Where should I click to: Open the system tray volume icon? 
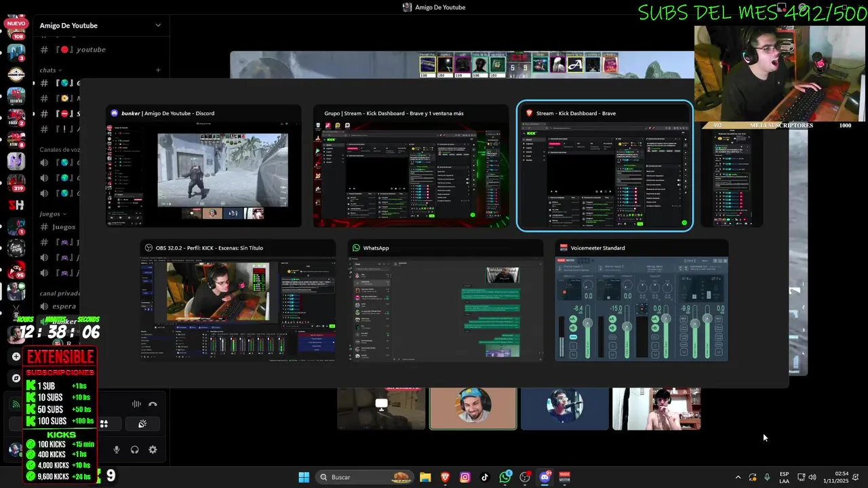[x=812, y=477]
